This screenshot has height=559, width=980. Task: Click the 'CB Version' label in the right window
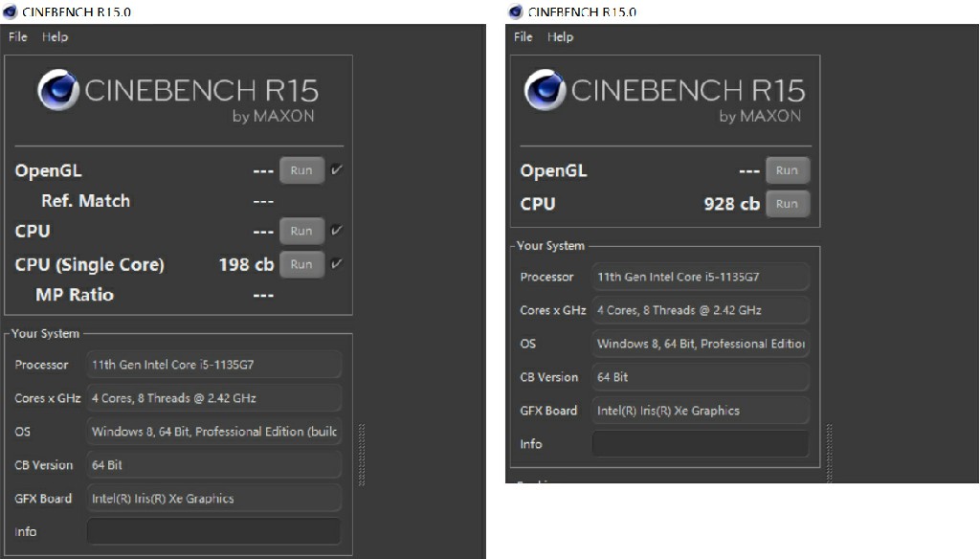tap(548, 377)
